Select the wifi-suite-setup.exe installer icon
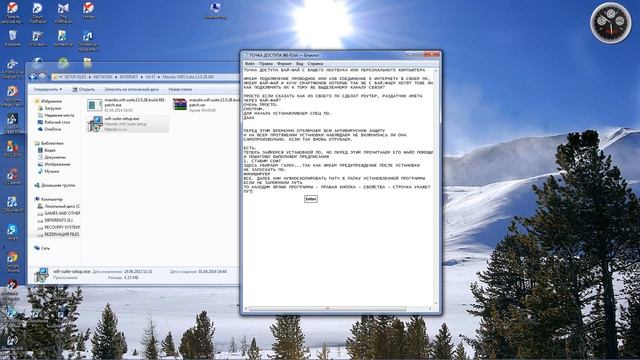The height and width of the screenshot is (360, 640). (95, 124)
